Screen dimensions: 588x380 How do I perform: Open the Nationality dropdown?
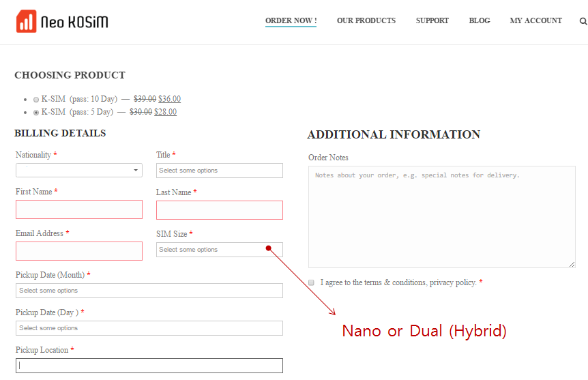(78, 171)
